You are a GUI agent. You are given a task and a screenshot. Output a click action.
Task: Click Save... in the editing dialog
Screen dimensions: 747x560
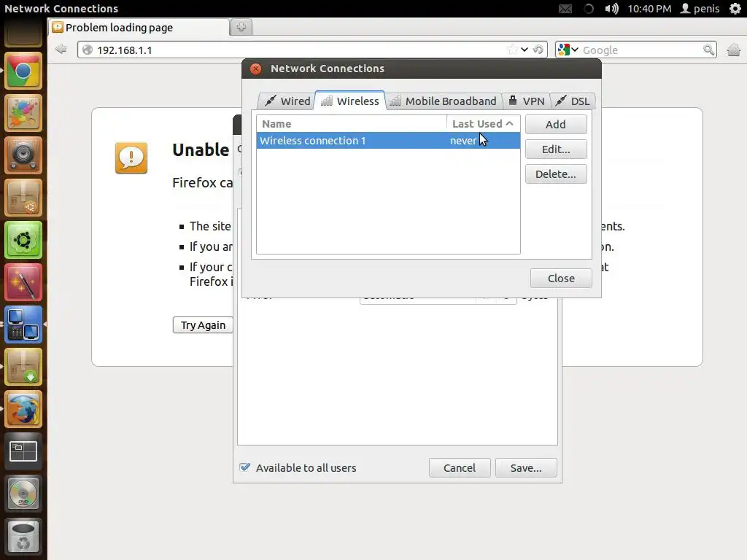pyautogui.click(x=526, y=467)
